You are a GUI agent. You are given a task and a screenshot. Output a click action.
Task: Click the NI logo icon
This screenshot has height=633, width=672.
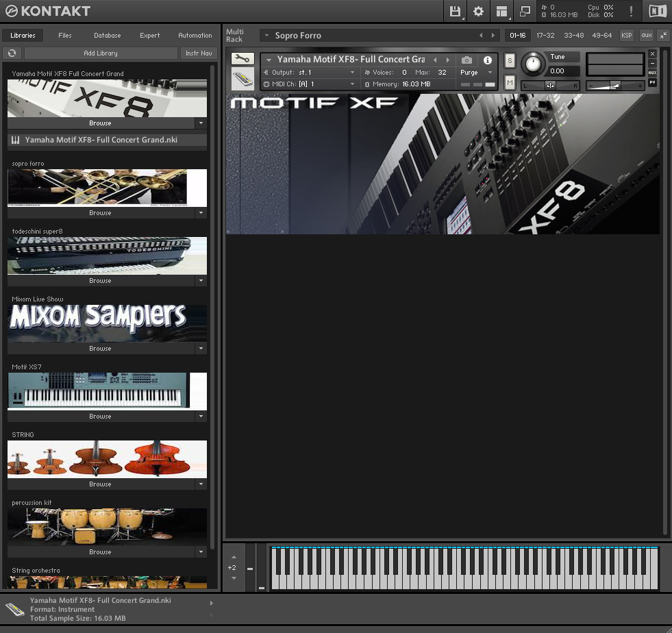click(658, 11)
